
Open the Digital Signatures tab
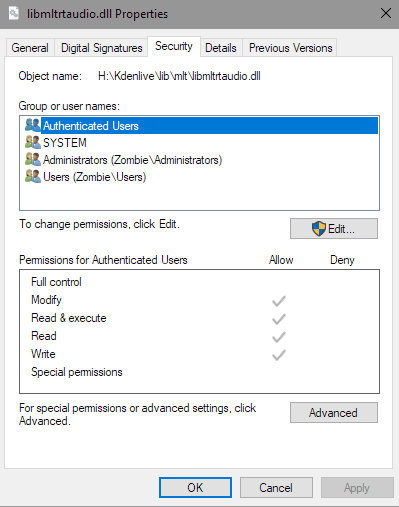click(102, 48)
